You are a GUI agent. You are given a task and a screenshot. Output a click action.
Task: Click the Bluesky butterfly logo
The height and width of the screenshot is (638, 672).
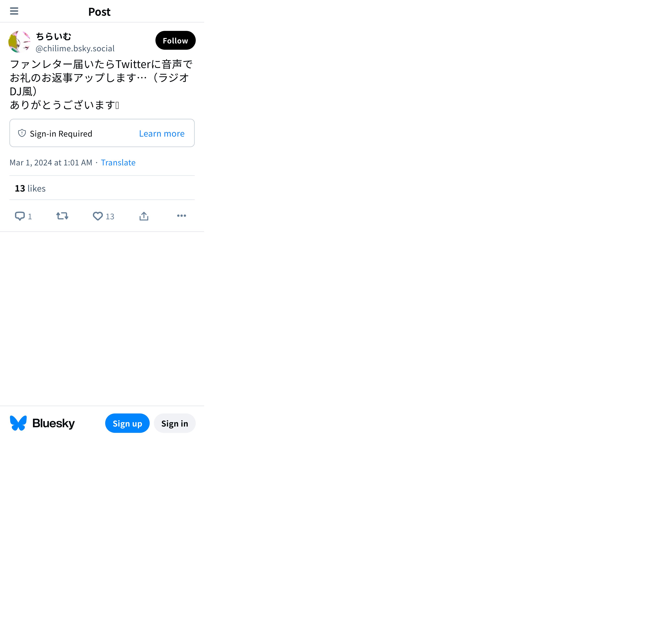click(x=18, y=423)
